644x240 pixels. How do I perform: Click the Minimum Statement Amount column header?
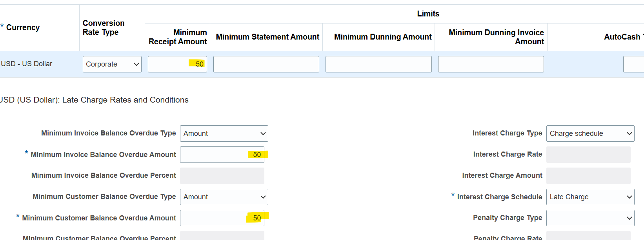click(267, 37)
